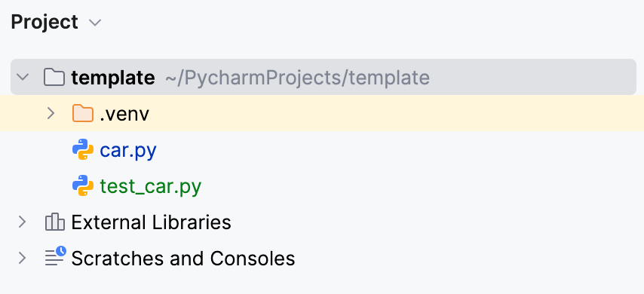
Task: Open the Project view dropdown chevron
Action: point(95,23)
